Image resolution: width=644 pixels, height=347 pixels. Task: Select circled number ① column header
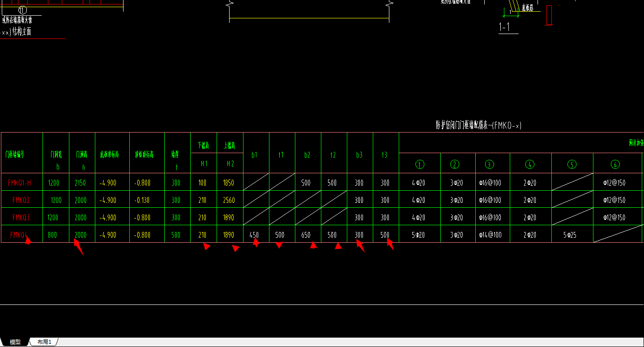point(419,164)
